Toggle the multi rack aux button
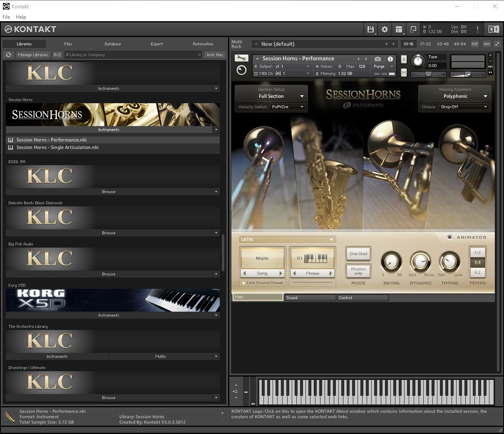This screenshot has height=434, width=504. point(487,44)
